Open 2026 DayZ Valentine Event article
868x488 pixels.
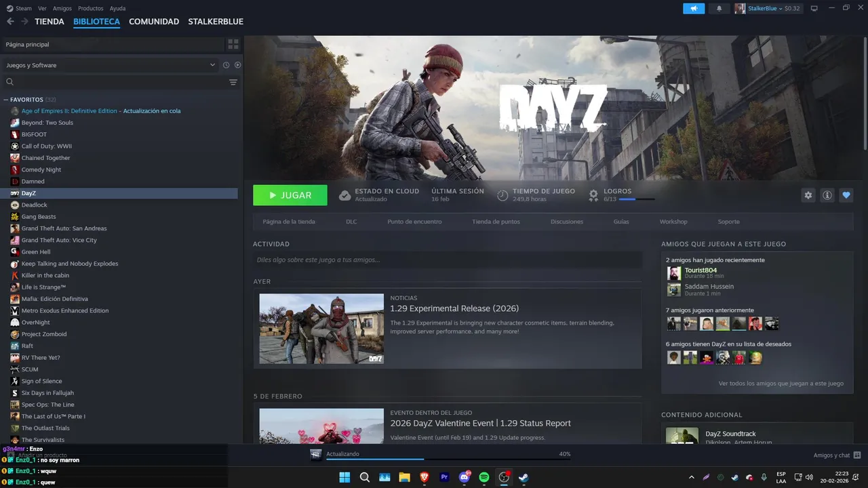(480, 423)
